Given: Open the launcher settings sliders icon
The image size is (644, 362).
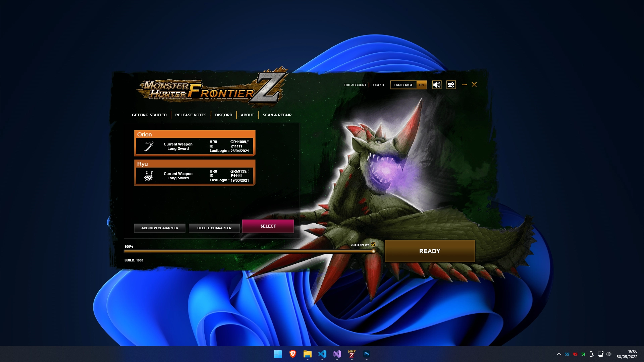Looking at the screenshot, I should [x=451, y=85].
